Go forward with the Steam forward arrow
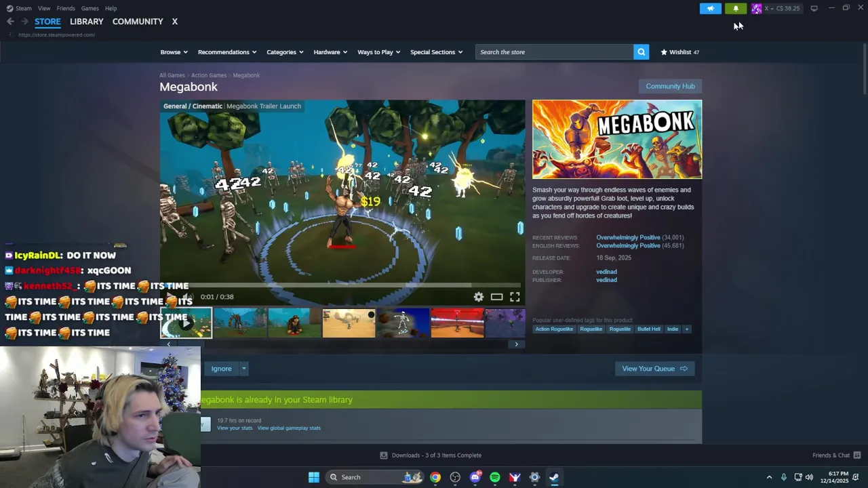This screenshot has width=868, height=488. pyautogui.click(x=24, y=22)
